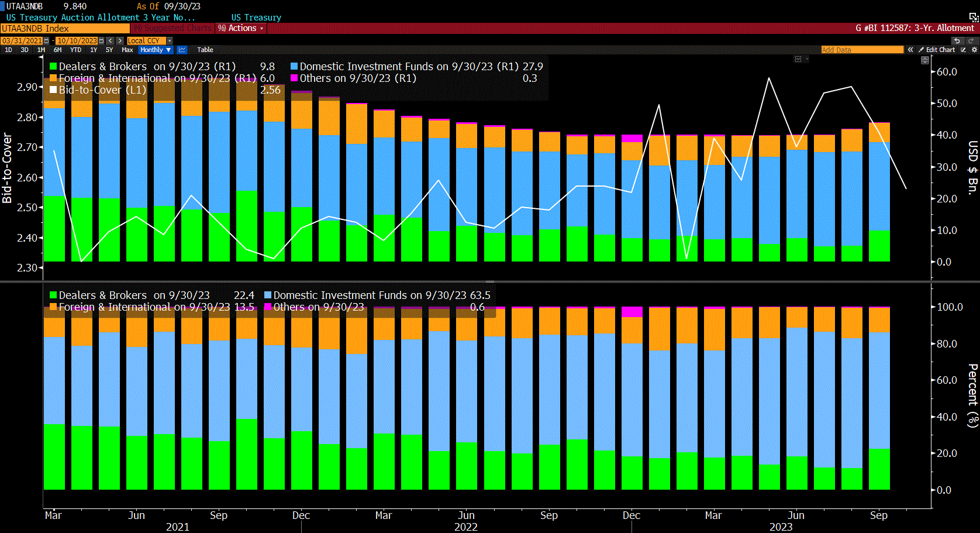Image resolution: width=980 pixels, height=533 pixels.
Task: Open the calendar icon beside the start date
Action: coord(46,41)
